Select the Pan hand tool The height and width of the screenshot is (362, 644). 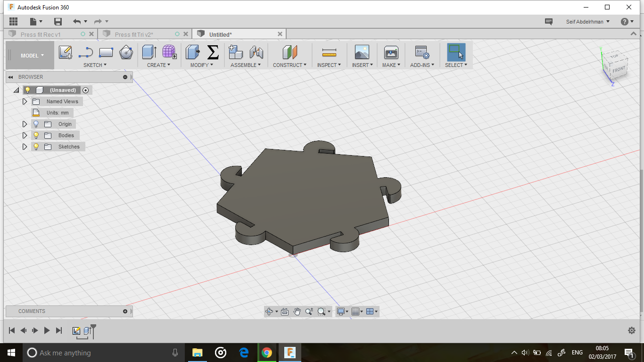click(297, 311)
